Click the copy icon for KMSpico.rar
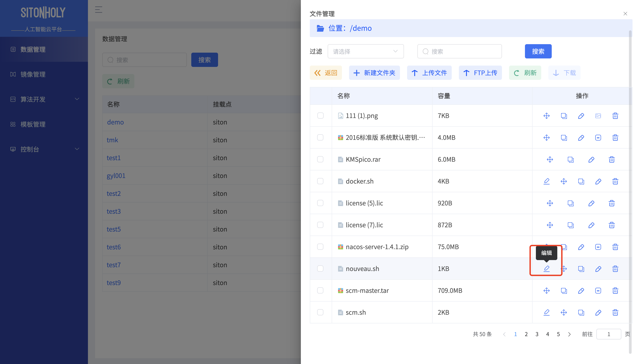 point(570,159)
